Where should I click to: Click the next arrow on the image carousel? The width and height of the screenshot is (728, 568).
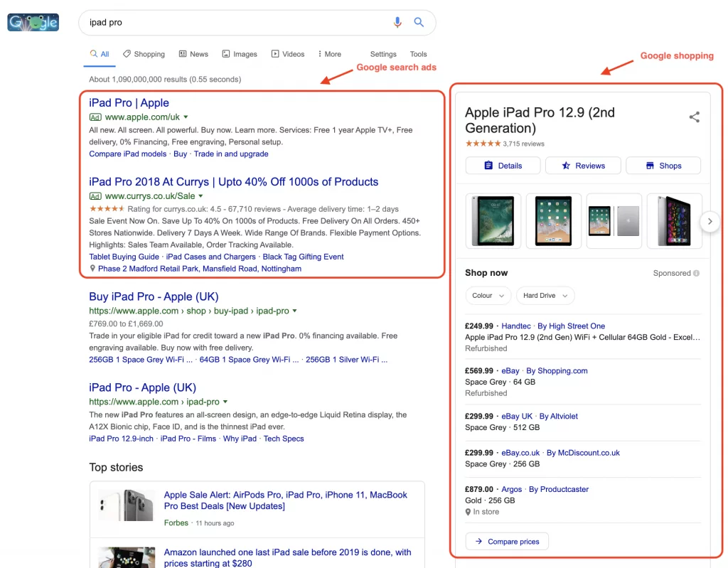coord(710,221)
